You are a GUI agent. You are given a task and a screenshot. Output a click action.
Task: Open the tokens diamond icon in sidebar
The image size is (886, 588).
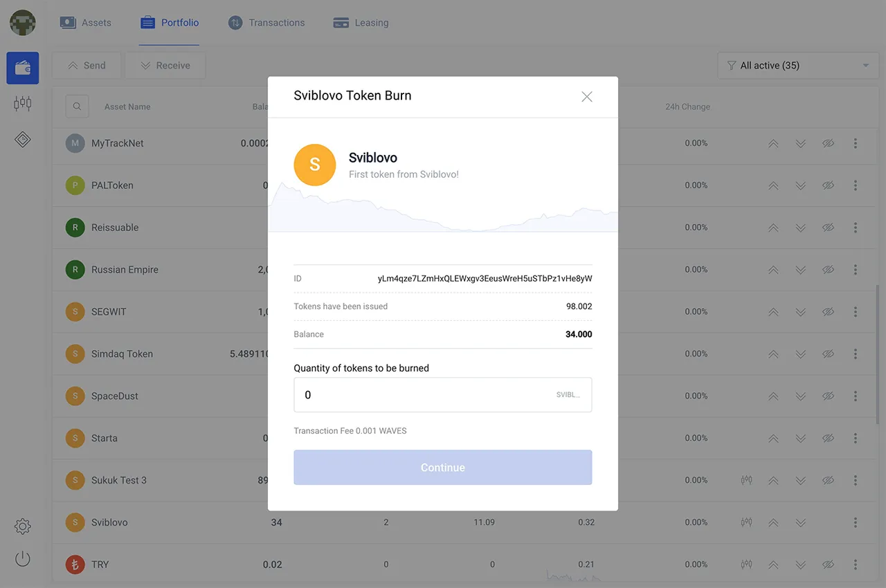point(23,140)
